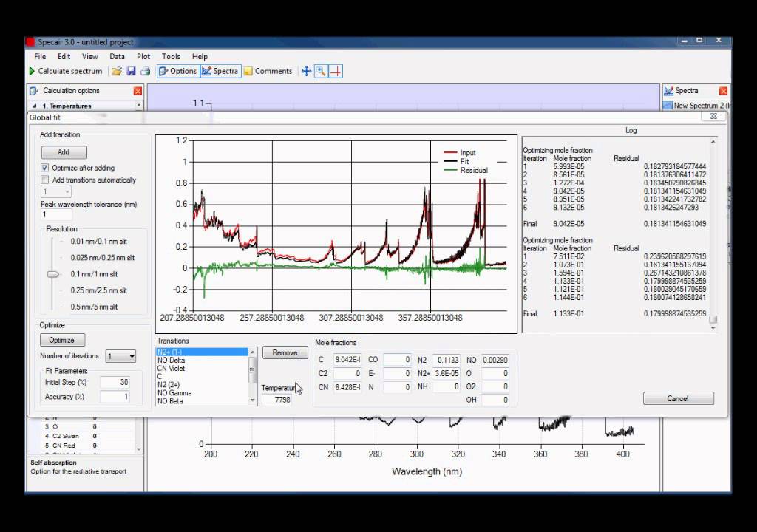Select NO Gamma transition

(201, 393)
